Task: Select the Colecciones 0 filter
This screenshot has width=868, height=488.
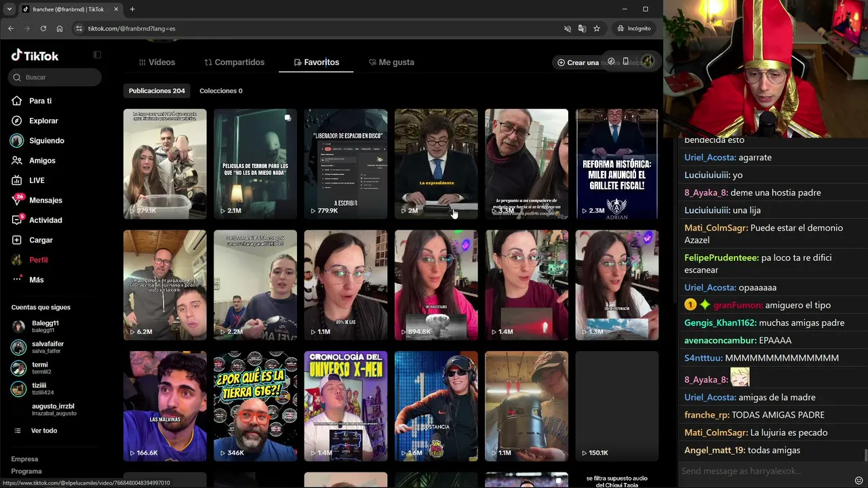Action: tap(221, 91)
